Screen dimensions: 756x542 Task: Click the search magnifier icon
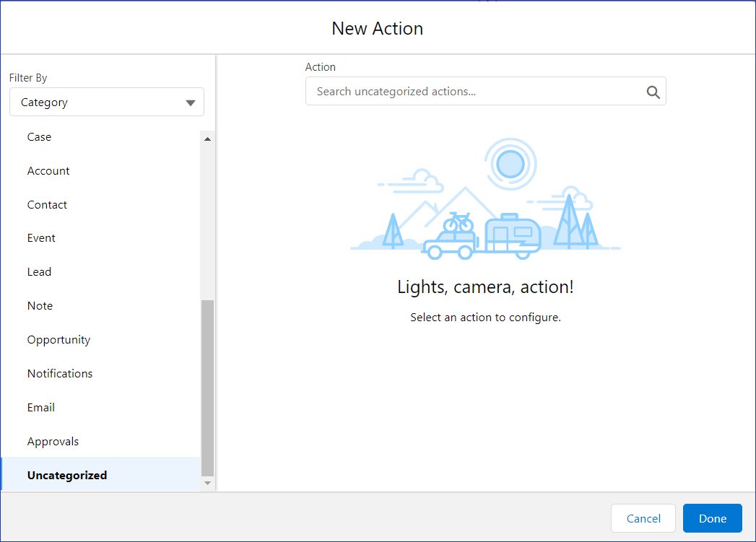point(653,92)
